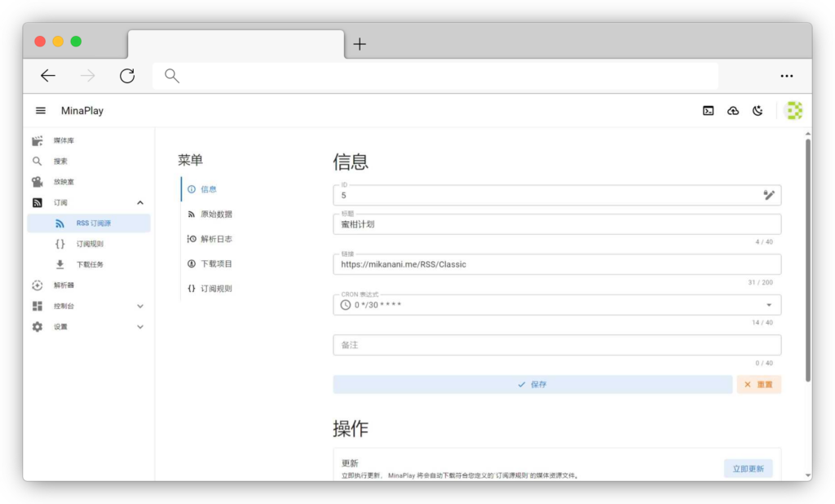Screen dimensions: 835x504
Task: Open 解析器 parser in the sidebar
Action: tap(65, 285)
